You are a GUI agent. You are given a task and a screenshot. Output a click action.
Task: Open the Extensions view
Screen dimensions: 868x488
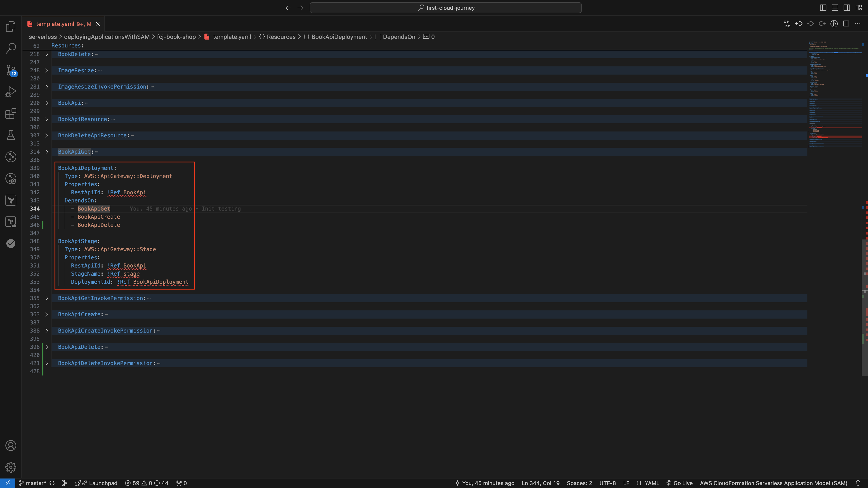click(x=11, y=113)
